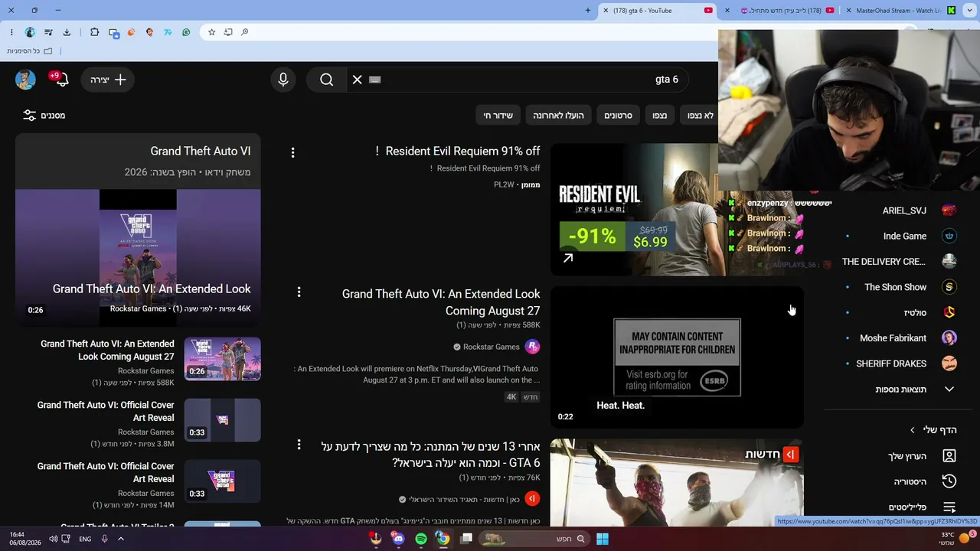The height and width of the screenshot is (551, 980).
Task: Play the 14M views Cover Art Reveal thumbnail
Action: pyautogui.click(x=222, y=481)
